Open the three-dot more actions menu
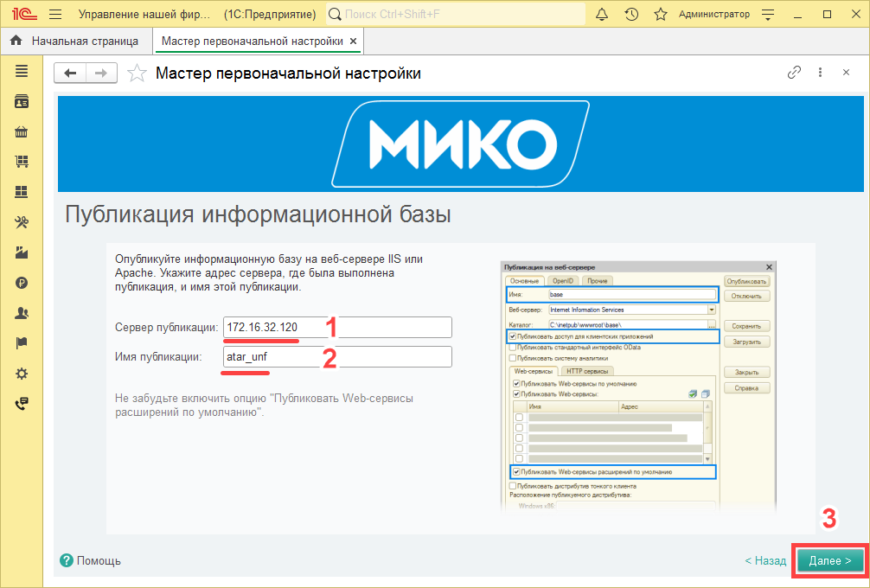Screen dimensions: 870x588 820,73
